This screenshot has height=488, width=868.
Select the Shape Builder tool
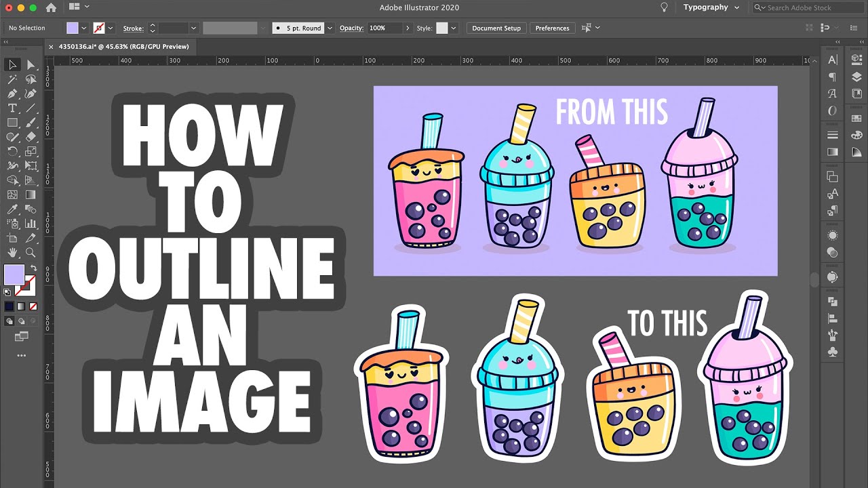pos(12,180)
